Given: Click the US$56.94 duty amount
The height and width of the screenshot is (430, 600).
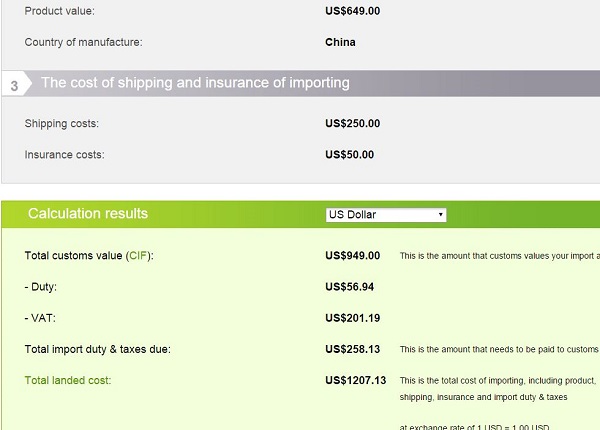Looking at the screenshot, I should coord(350,287).
